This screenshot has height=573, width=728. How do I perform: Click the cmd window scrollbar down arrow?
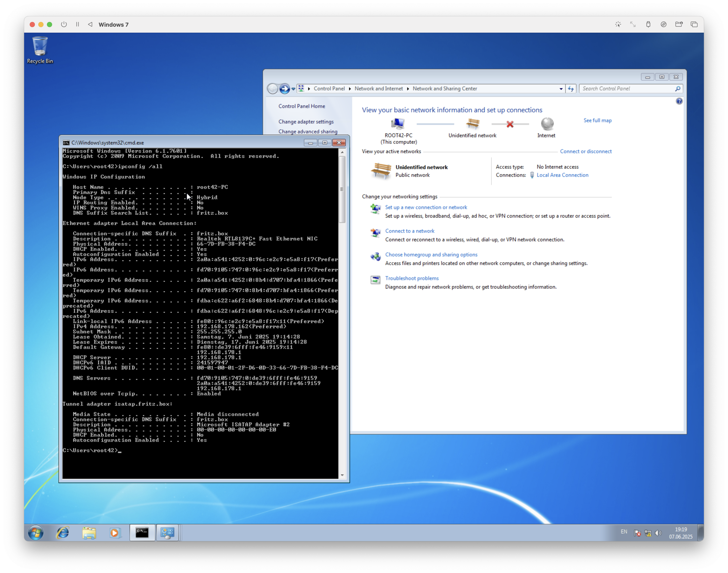(342, 475)
